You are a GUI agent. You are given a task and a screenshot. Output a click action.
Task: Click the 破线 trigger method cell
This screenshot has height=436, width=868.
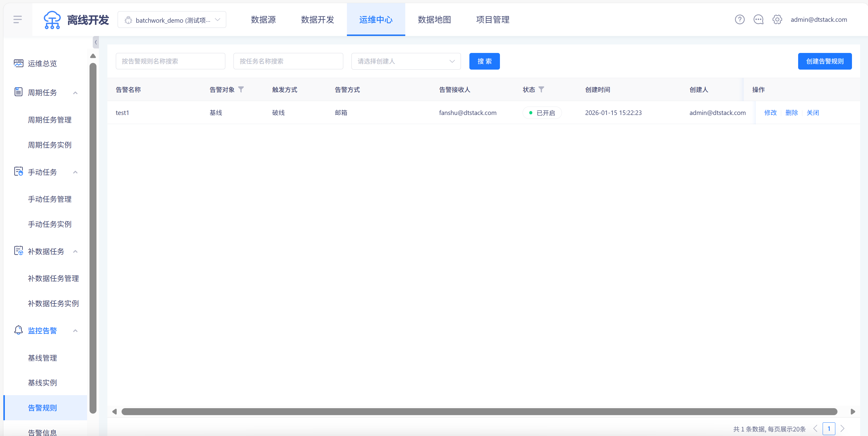point(278,113)
